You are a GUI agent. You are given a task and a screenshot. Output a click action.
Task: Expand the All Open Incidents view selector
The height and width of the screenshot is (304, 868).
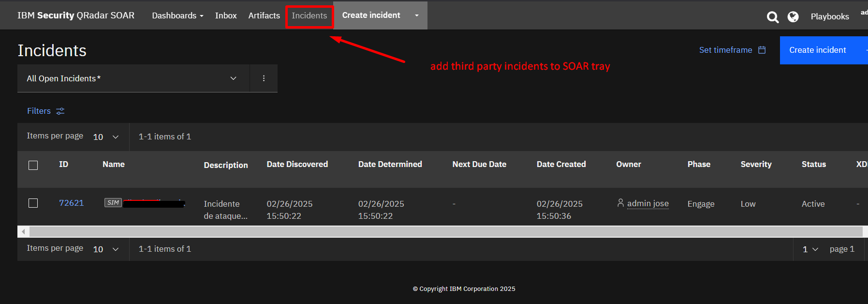(133, 78)
